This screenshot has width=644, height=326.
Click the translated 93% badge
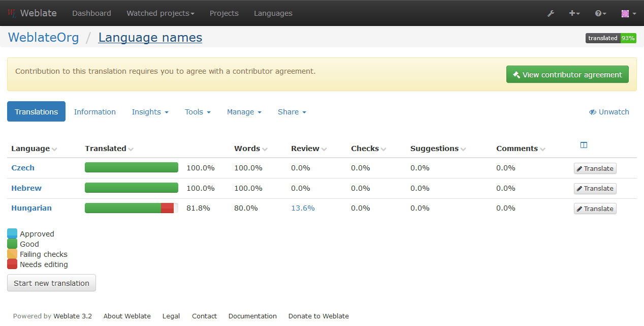(x=611, y=38)
